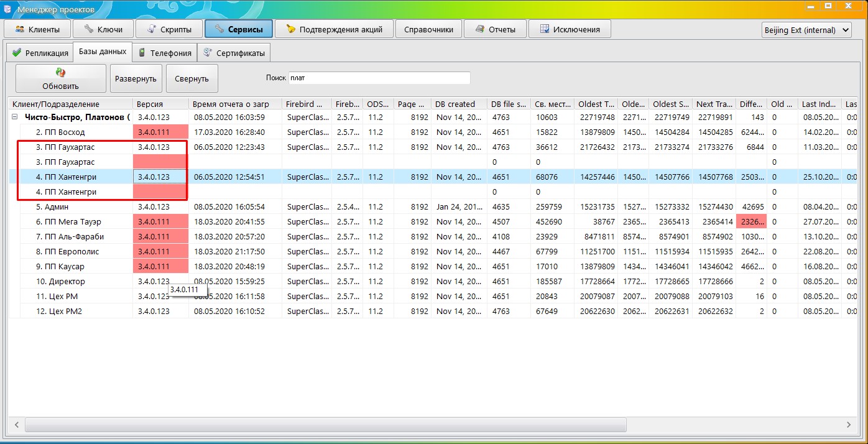This screenshot has height=444, width=868.
Task: Click the Развернуть button
Action: 136,79
